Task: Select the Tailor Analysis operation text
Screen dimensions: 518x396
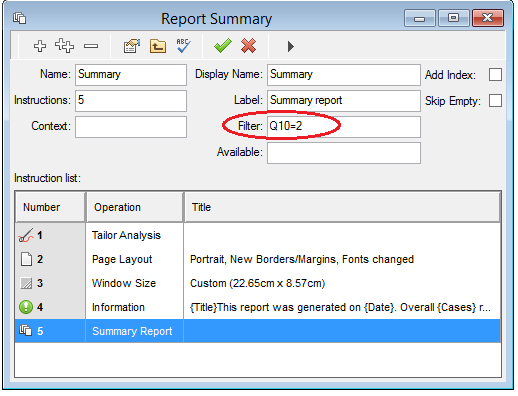Action: pos(126,235)
